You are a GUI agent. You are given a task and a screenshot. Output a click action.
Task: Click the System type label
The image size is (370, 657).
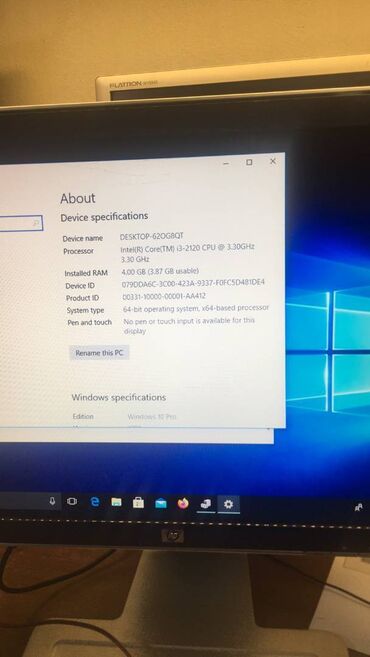point(85,310)
